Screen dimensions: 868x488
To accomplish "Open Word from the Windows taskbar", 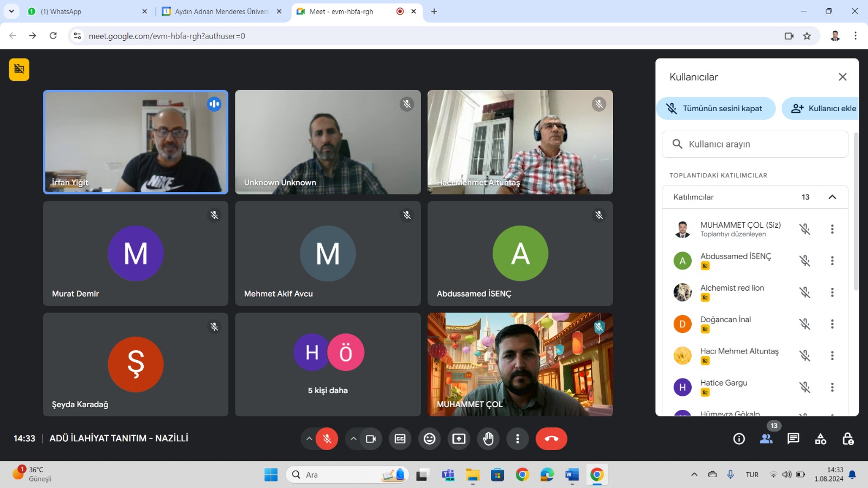I will click(572, 475).
